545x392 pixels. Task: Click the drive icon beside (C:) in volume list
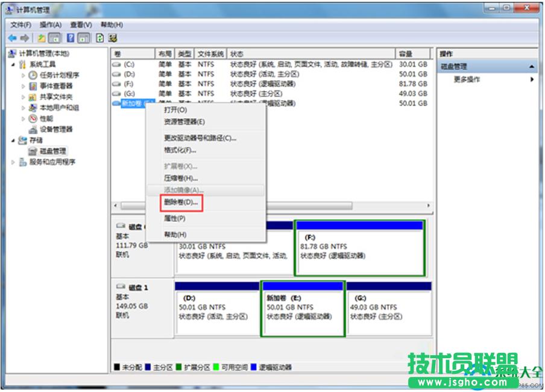[x=117, y=65]
